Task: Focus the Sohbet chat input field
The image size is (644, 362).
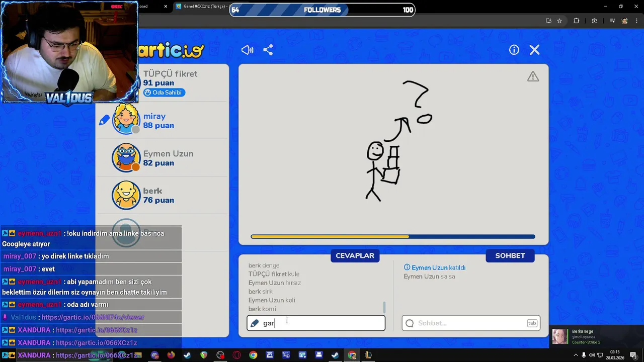Action: pyautogui.click(x=471, y=323)
